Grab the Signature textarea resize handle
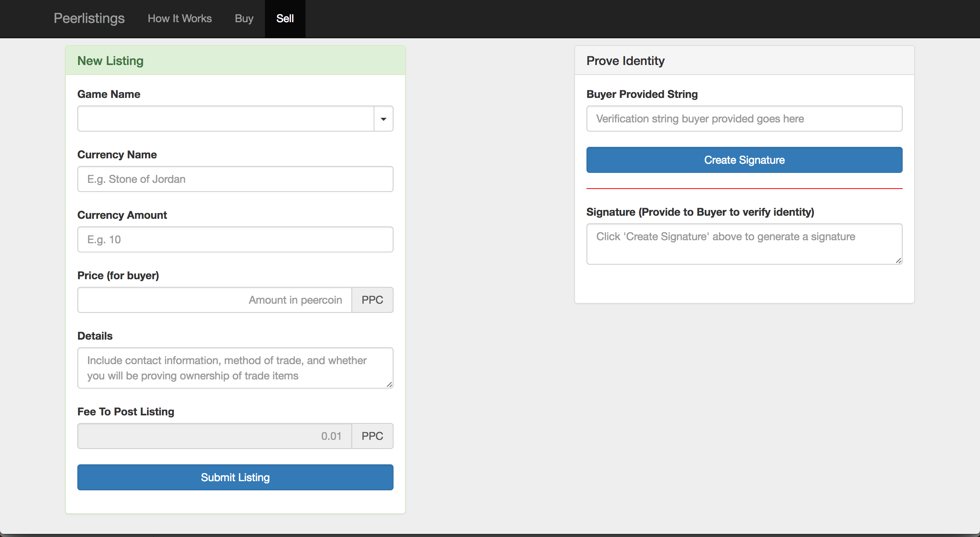Viewport: 980px width, 537px height. 898,260
